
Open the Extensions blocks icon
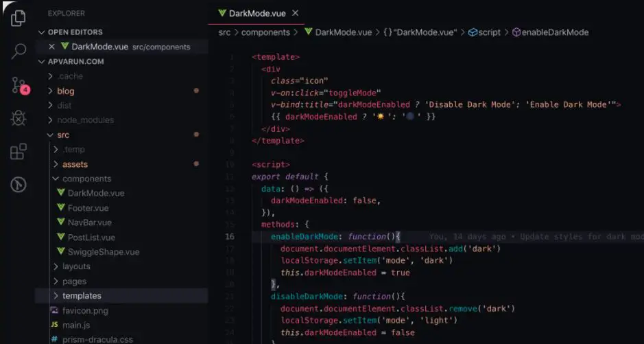coord(19,151)
